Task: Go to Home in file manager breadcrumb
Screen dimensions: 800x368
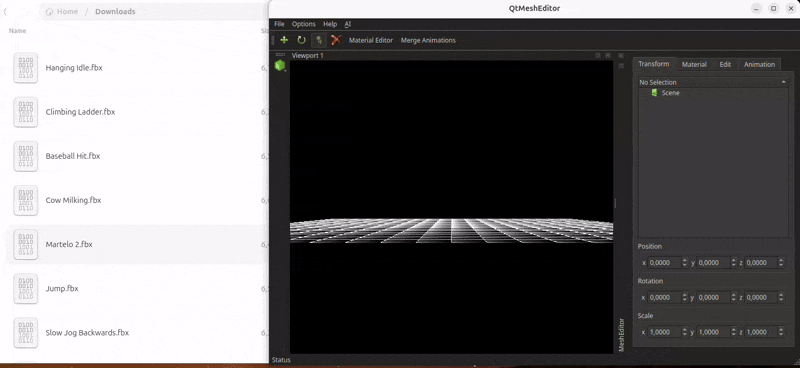Action: 62,11
